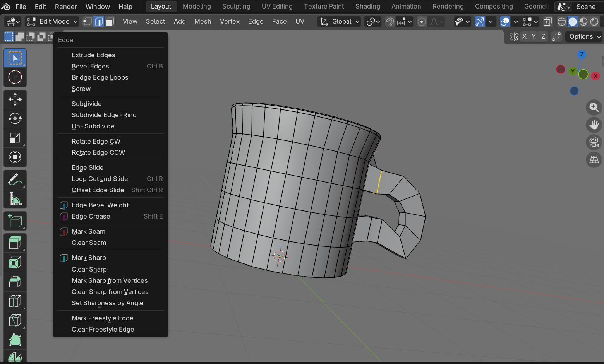
Task: Open overlays settings dropdown arrow
Action: 515,22
